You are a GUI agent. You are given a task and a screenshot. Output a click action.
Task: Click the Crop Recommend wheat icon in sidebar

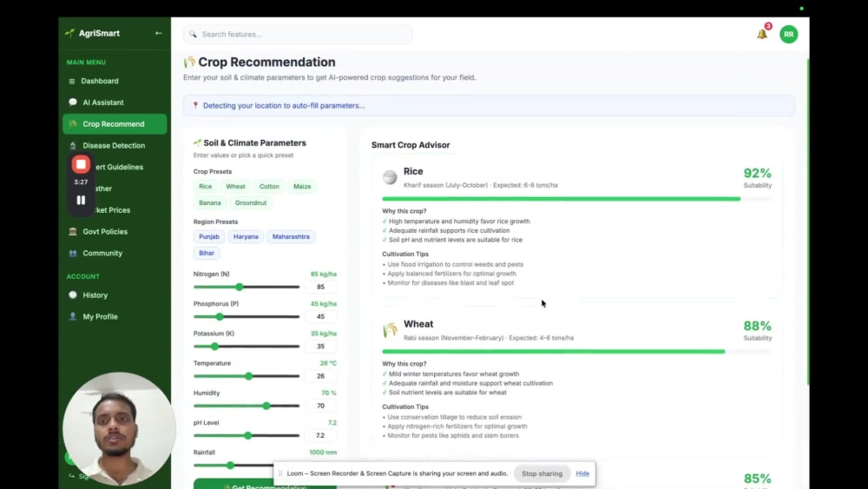(x=73, y=123)
